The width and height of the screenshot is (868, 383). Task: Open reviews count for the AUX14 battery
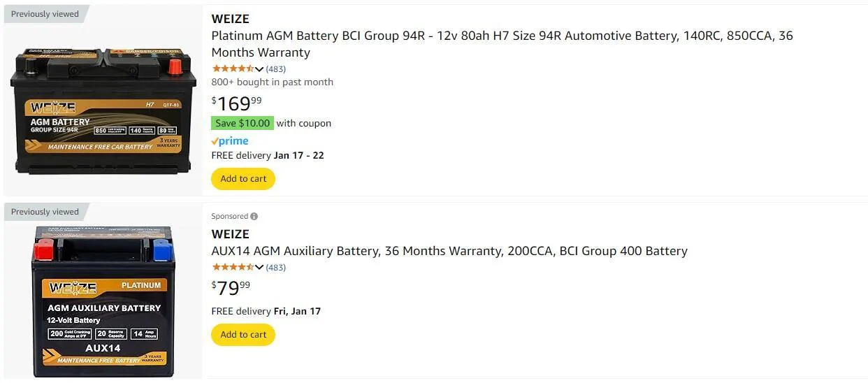point(276,268)
